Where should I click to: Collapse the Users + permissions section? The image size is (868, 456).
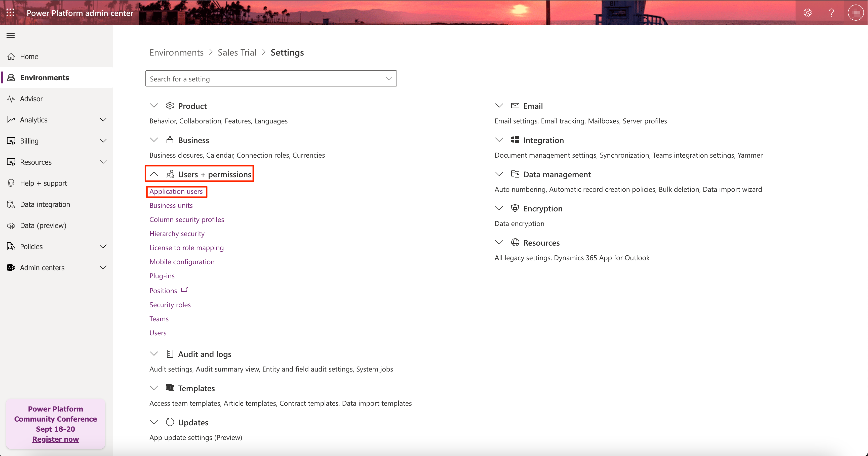point(154,174)
